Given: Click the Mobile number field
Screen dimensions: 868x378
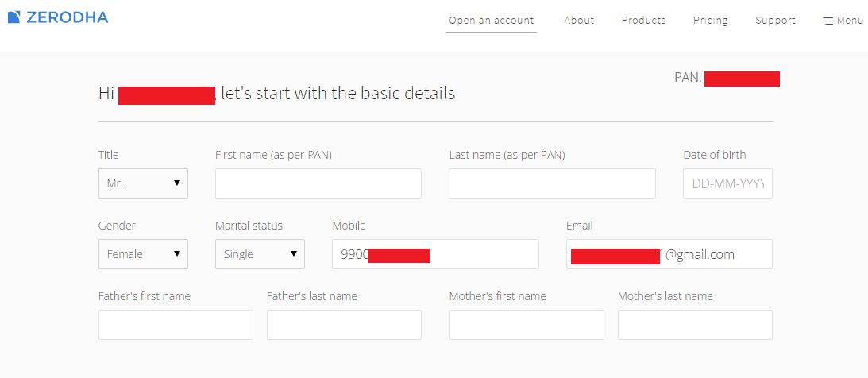Looking at the screenshot, I should 436,254.
